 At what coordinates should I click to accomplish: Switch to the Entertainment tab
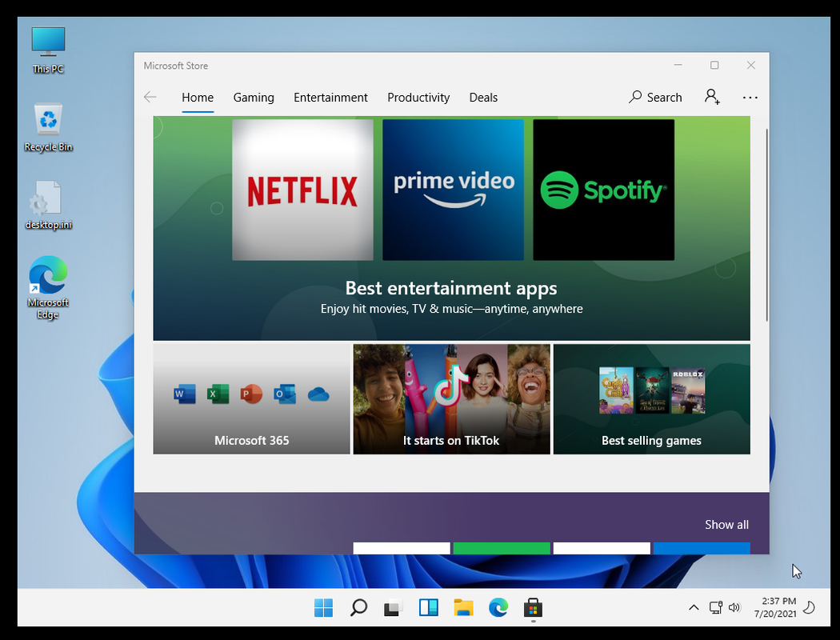[330, 98]
